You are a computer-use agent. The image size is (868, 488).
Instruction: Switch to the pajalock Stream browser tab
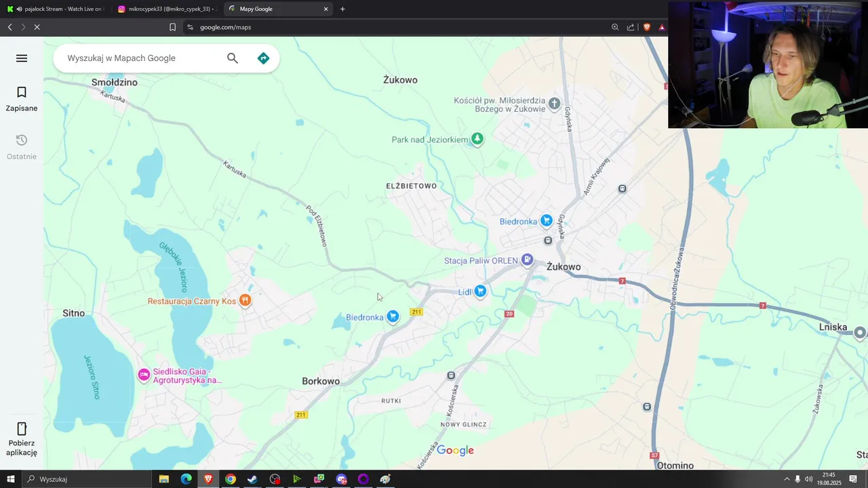coord(56,9)
